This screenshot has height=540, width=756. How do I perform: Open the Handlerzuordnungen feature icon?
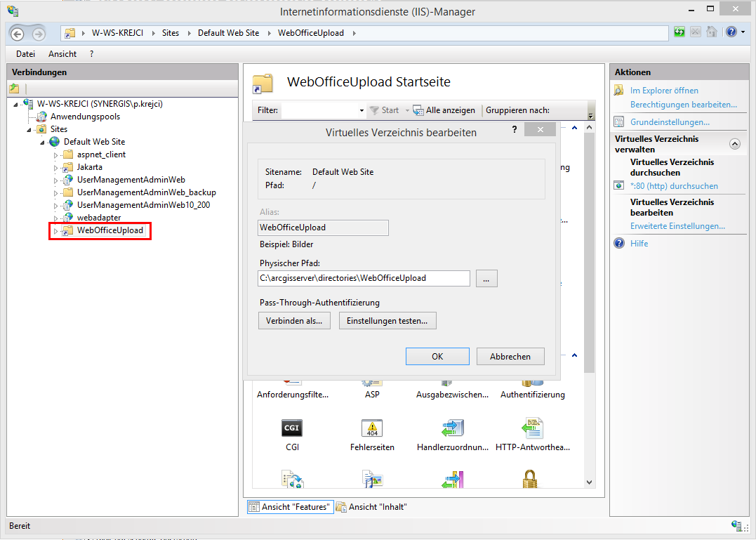pyautogui.click(x=452, y=428)
